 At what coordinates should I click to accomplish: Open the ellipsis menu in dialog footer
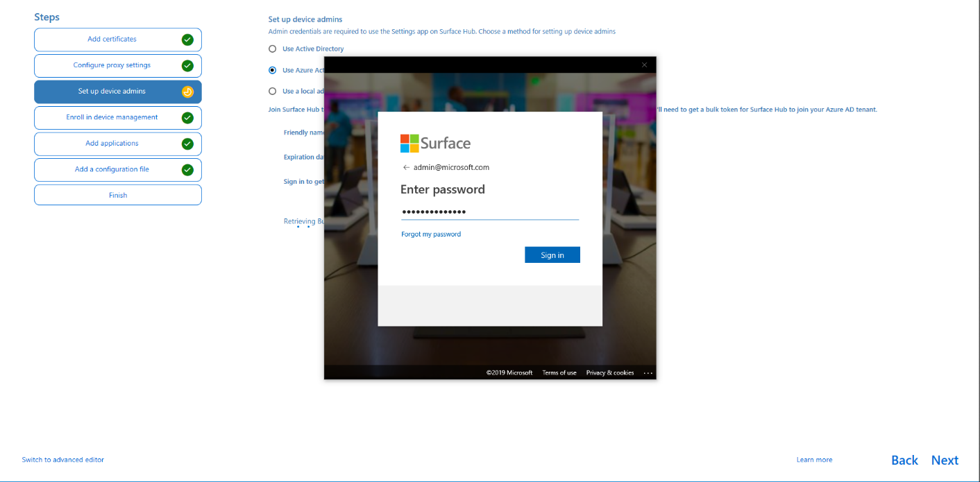[x=648, y=373]
